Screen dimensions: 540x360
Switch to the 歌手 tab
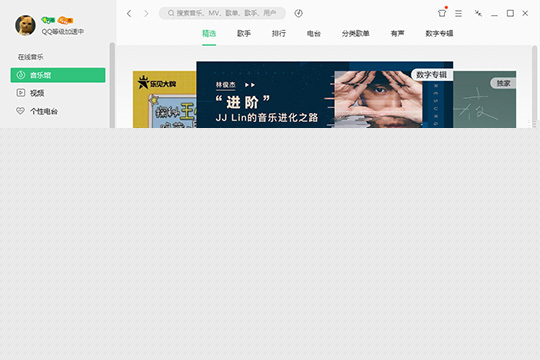coord(244,33)
